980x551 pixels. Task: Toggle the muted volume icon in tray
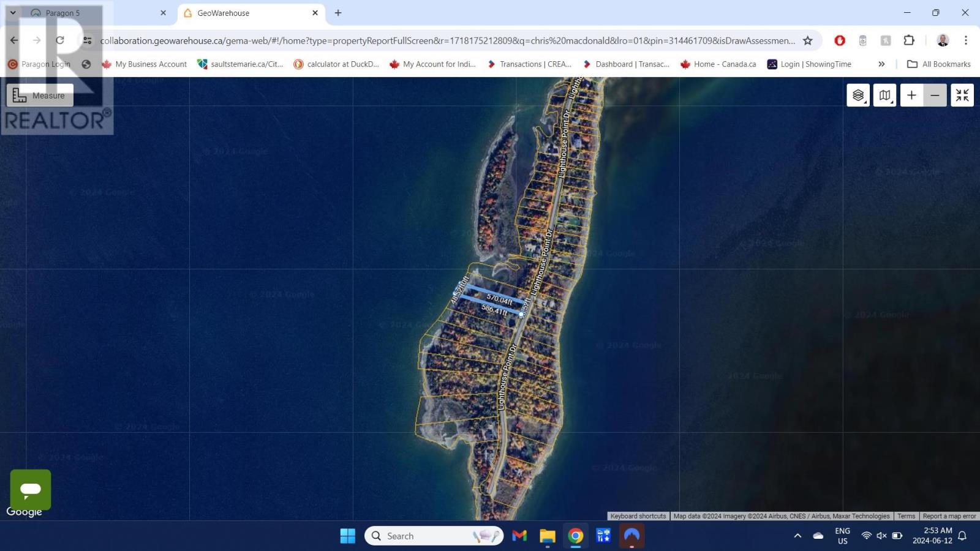tap(881, 536)
